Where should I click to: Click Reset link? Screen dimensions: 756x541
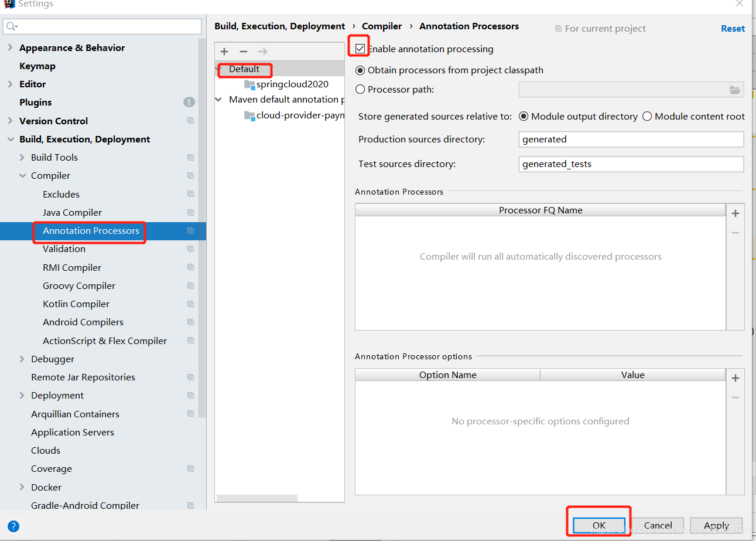(733, 28)
